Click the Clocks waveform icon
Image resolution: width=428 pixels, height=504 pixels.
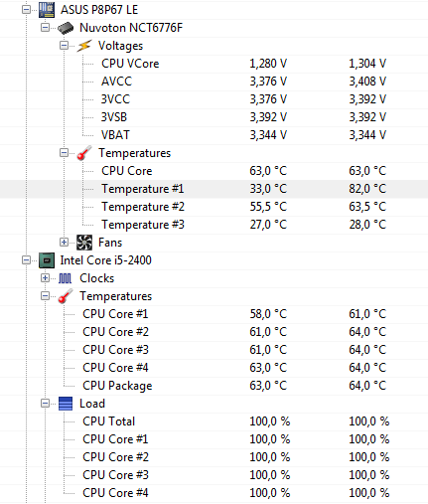point(65,278)
